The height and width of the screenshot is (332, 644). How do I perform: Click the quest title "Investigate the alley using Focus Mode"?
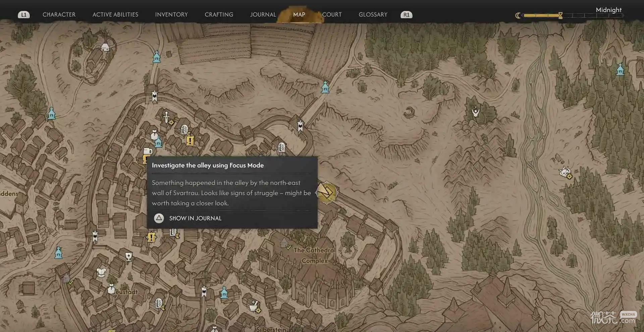[x=208, y=165]
